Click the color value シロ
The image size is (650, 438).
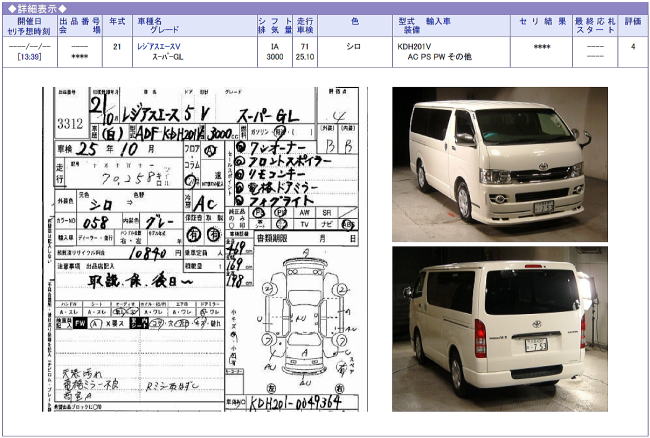pos(354,47)
